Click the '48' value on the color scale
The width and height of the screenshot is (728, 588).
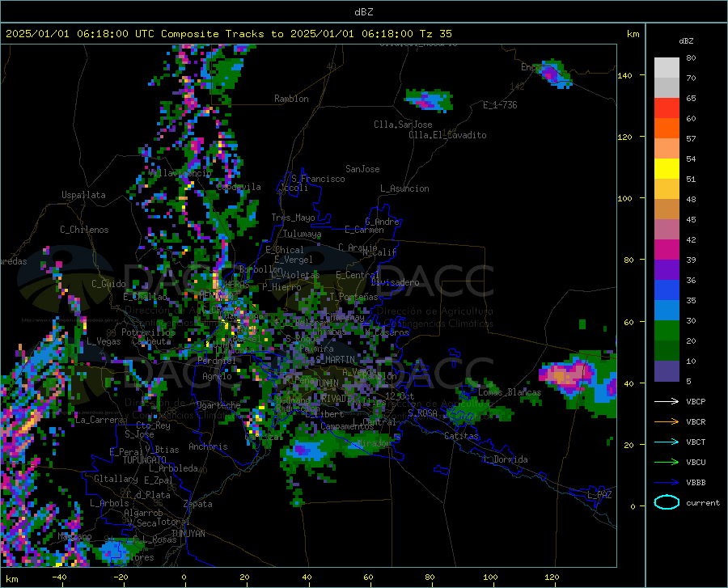click(x=691, y=200)
